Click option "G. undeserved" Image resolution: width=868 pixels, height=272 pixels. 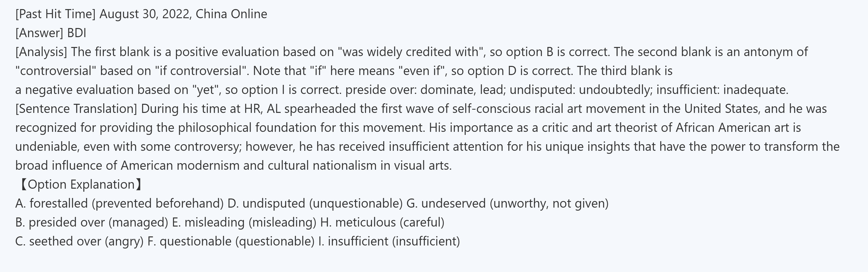[x=446, y=203]
